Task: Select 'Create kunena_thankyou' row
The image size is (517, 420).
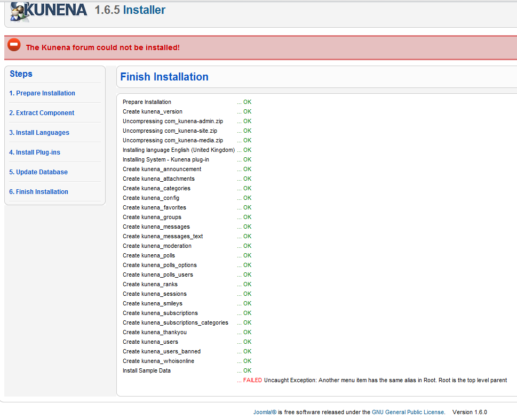Action: pyautogui.click(x=187, y=332)
